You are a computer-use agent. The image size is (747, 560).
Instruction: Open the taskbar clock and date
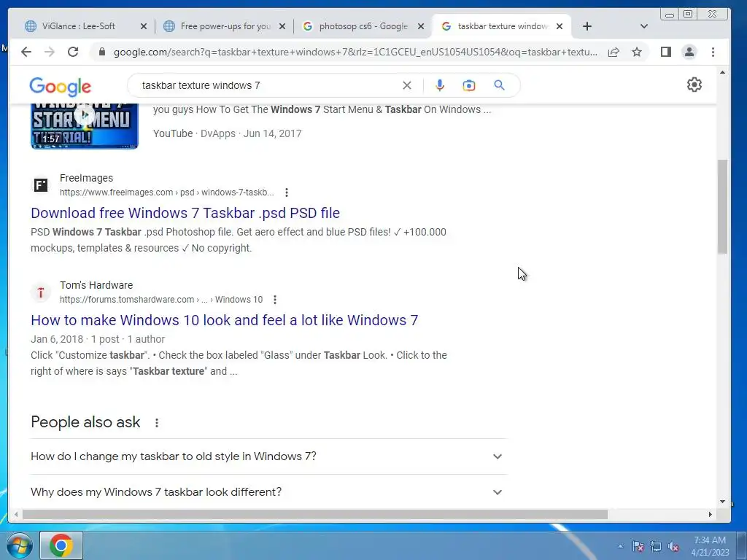(710, 546)
